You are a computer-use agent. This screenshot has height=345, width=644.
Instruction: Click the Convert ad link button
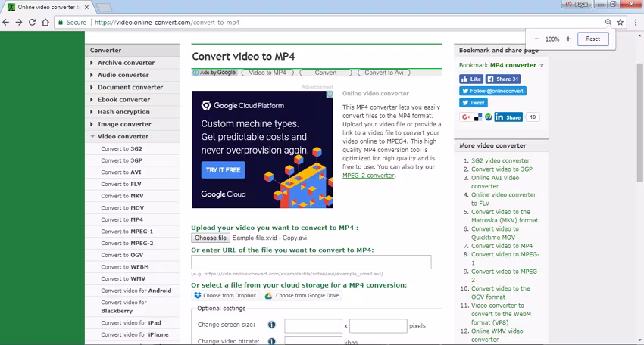[326, 73]
